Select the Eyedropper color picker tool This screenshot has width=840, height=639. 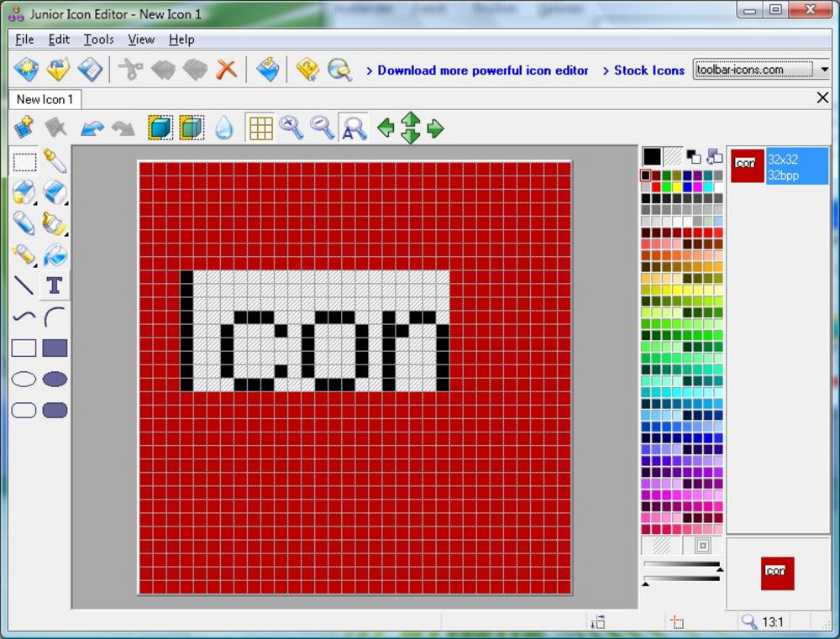coord(55,161)
